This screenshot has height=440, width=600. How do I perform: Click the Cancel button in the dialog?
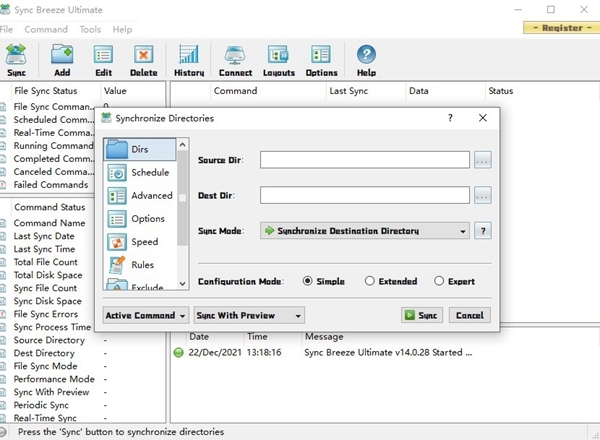(x=470, y=315)
